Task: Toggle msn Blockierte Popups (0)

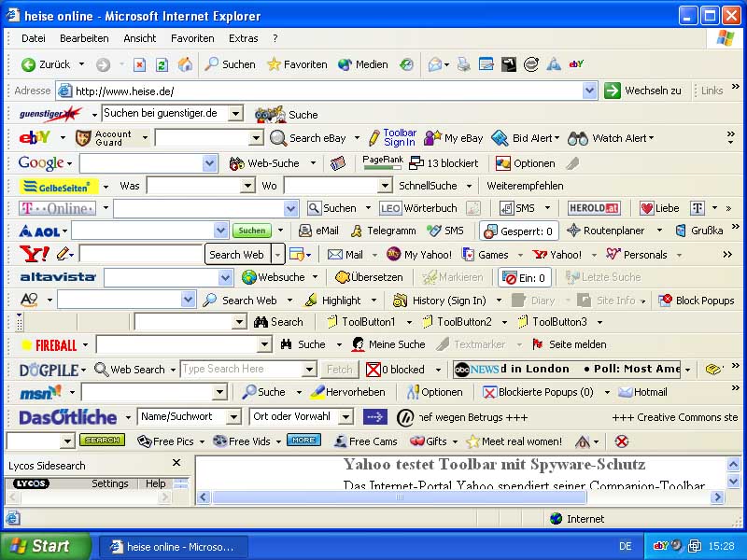Action: [538, 392]
